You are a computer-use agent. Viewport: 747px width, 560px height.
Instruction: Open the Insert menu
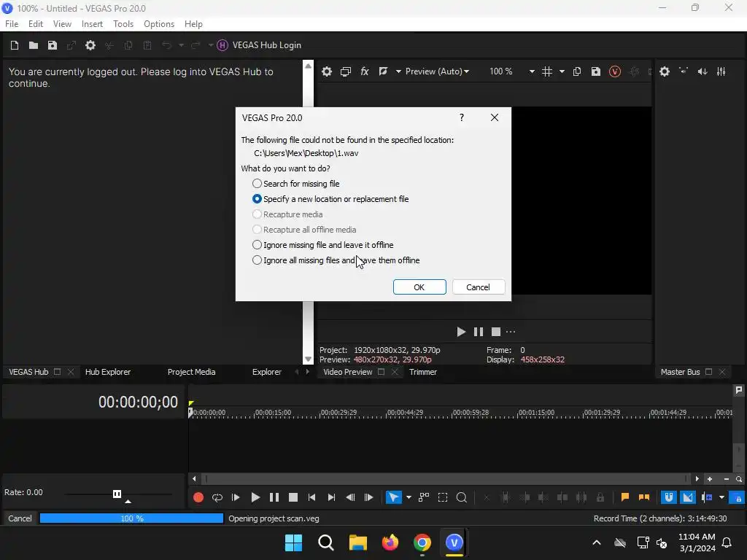tap(92, 24)
